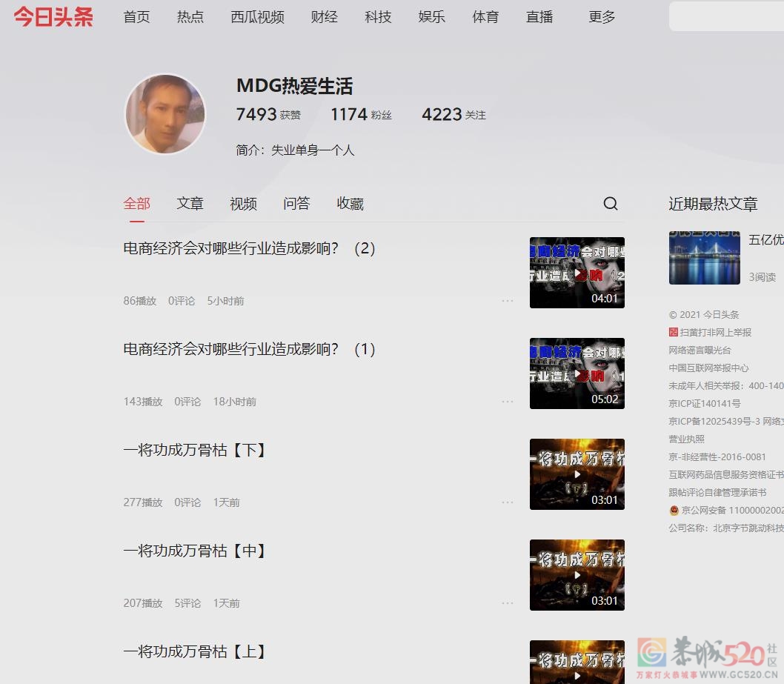Viewport: 784px width, 684px height.
Task: Open title 一将功成万骨枯【下】
Action: [194, 450]
